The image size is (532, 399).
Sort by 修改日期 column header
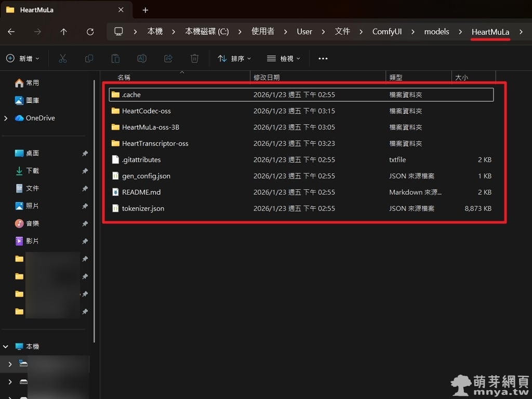click(x=267, y=77)
